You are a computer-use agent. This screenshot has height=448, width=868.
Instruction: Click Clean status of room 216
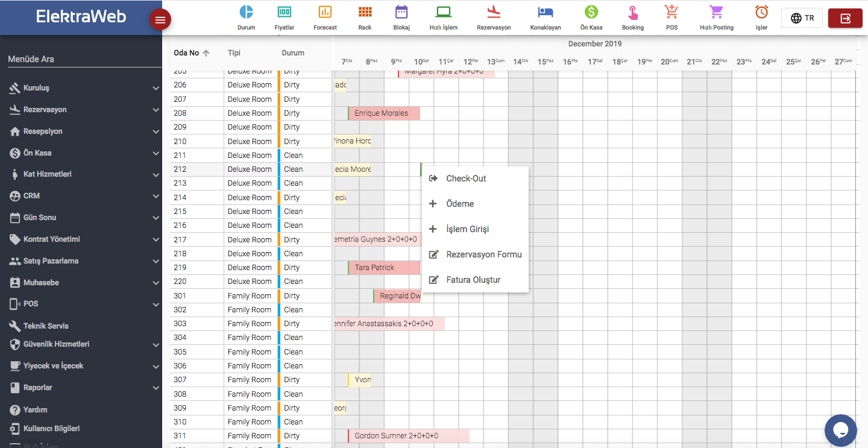click(x=294, y=226)
